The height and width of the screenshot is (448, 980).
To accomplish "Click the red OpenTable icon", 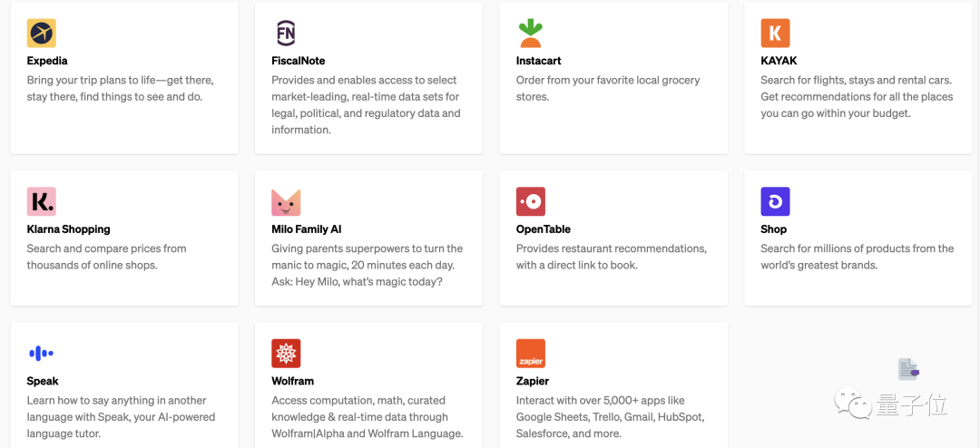I will 530,201.
